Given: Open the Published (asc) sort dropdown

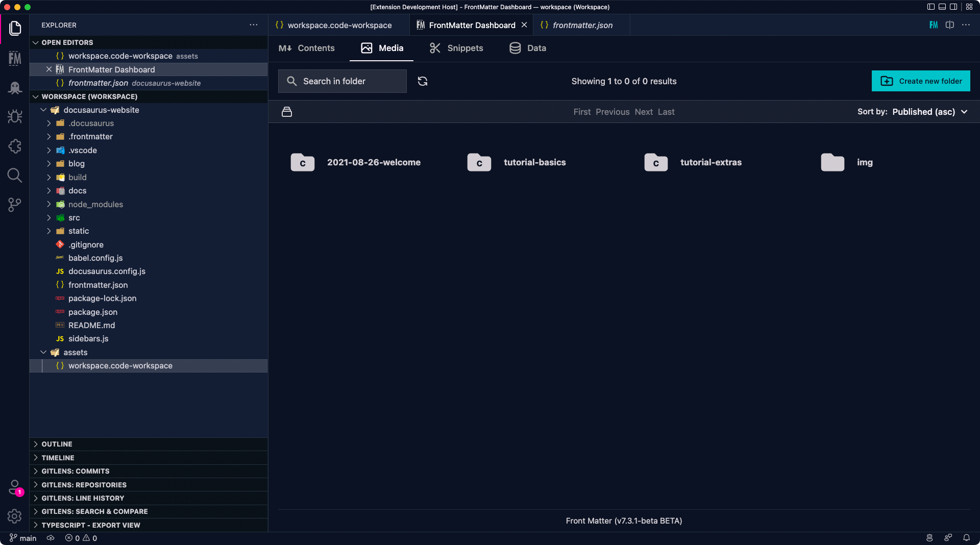Looking at the screenshot, I should (x=929, y=111).
